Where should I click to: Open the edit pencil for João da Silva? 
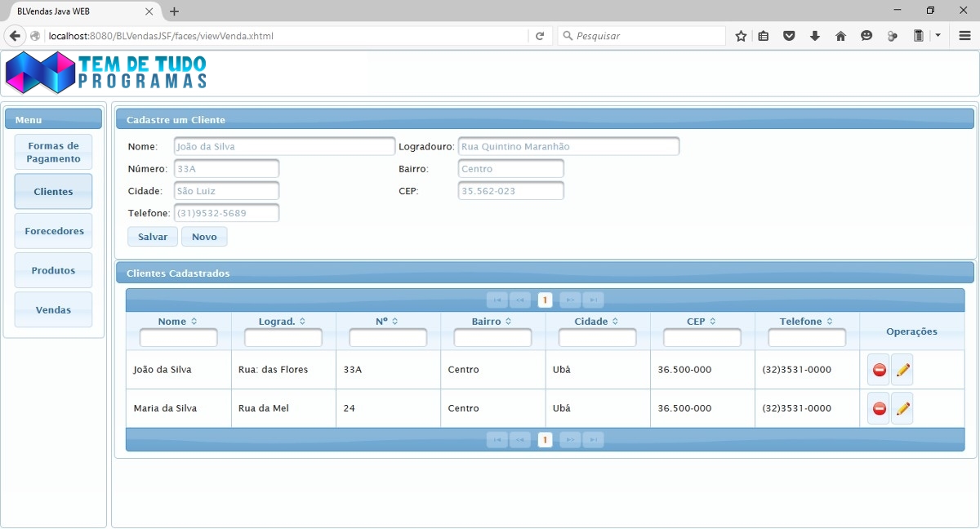pyautogui.click(x=902, y=369)
